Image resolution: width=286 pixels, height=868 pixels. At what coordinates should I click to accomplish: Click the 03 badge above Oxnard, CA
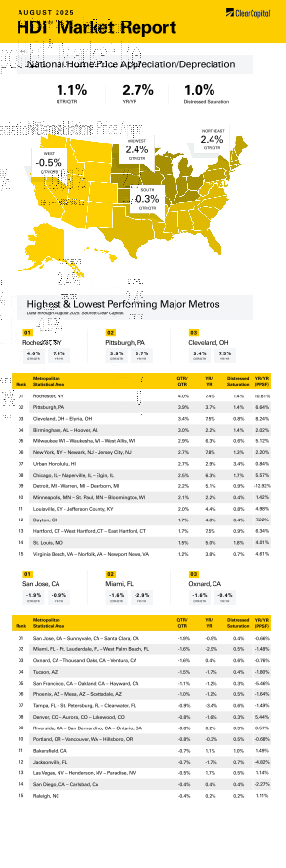point(194,574)
